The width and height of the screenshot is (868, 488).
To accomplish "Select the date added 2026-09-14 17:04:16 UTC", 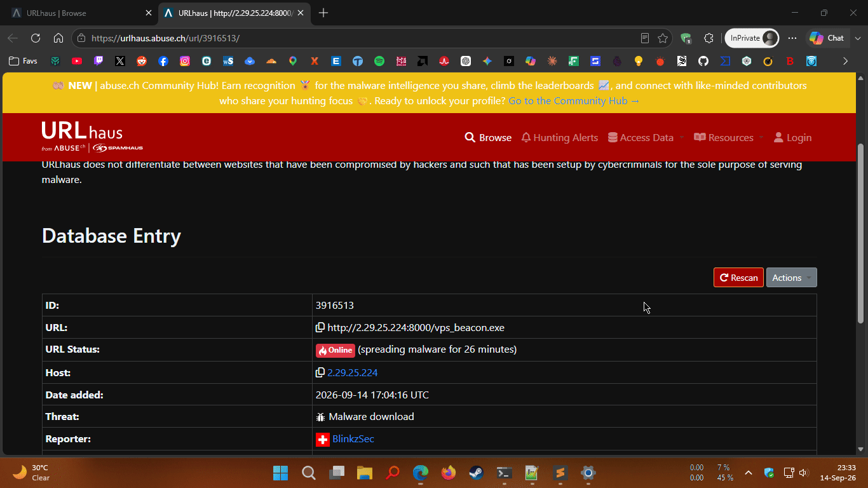I will (x=372, y=395).
